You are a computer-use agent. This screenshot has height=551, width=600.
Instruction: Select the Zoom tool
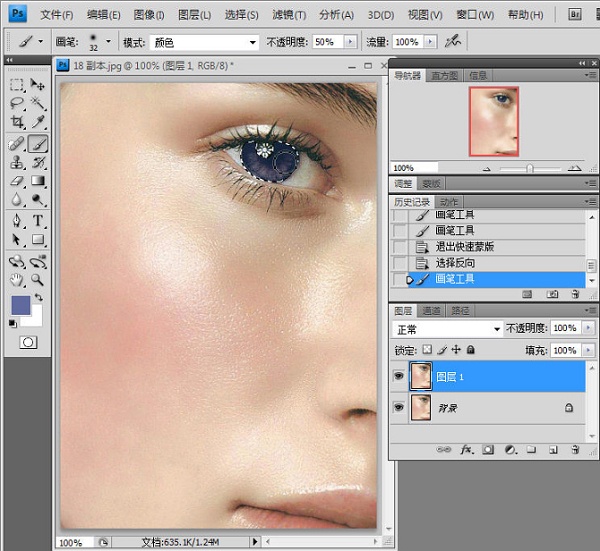pyautogui.click(x=38, y=280)
